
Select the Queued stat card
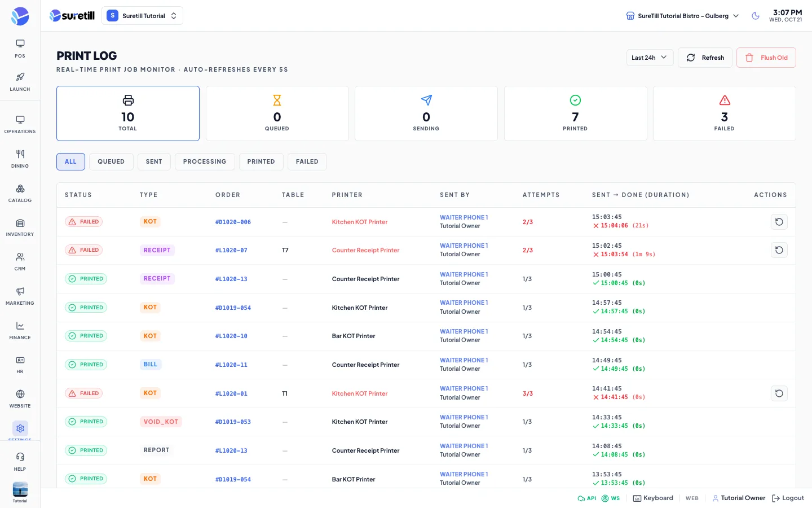click(277, 113)
